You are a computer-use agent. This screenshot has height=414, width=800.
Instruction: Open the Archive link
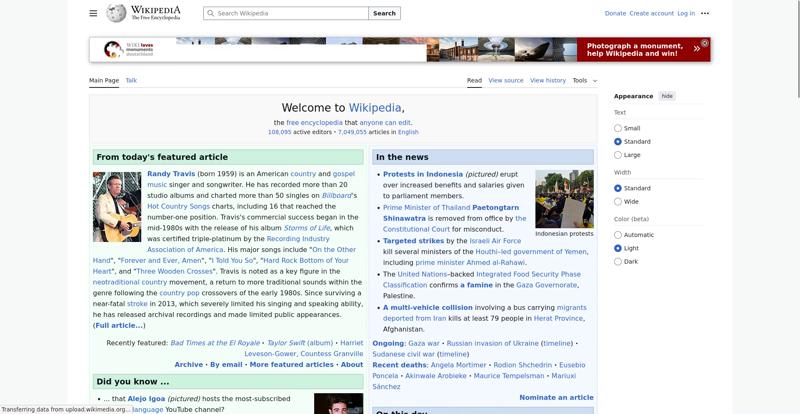(x=188, y=365)
